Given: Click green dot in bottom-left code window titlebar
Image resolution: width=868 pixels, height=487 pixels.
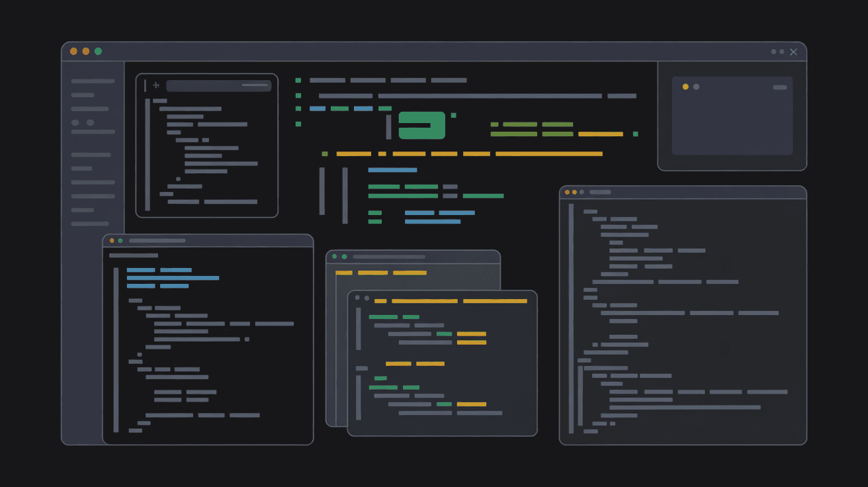Looking at the screenshot, I should [x=120, y=241].
